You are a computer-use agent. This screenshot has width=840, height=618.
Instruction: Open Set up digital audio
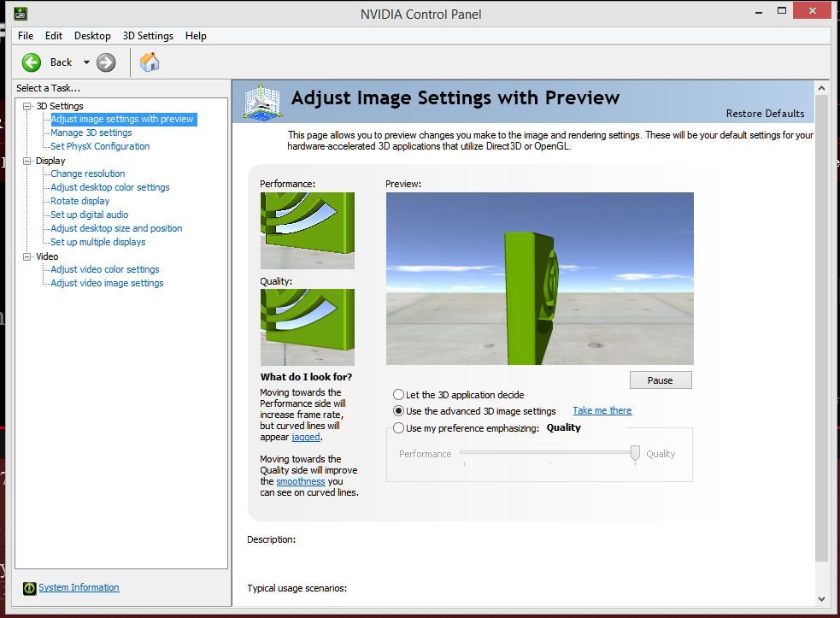pos(90,215)
